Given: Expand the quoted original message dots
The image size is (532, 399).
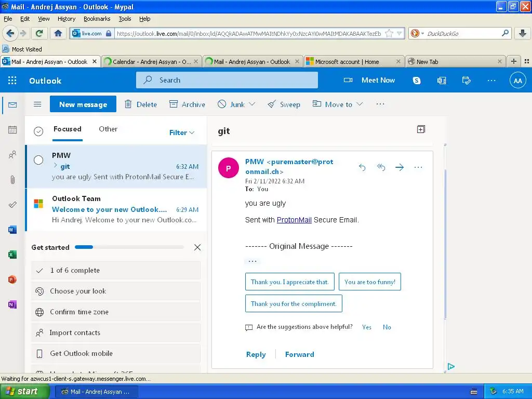Looking at the screenshot, I should click(252, 261).
